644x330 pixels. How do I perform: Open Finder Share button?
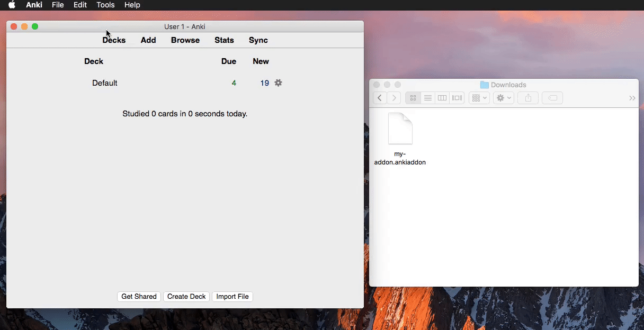click(x=528, y=98)
